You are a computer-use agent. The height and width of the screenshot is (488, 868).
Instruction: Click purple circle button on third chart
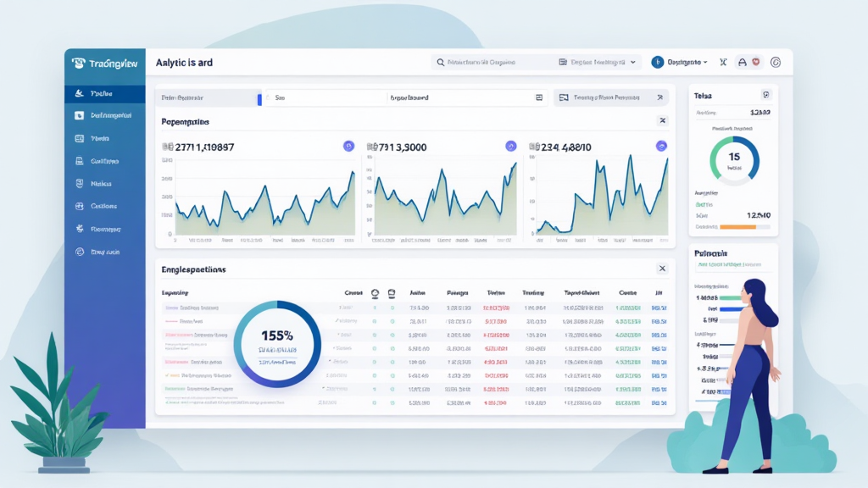661,146
